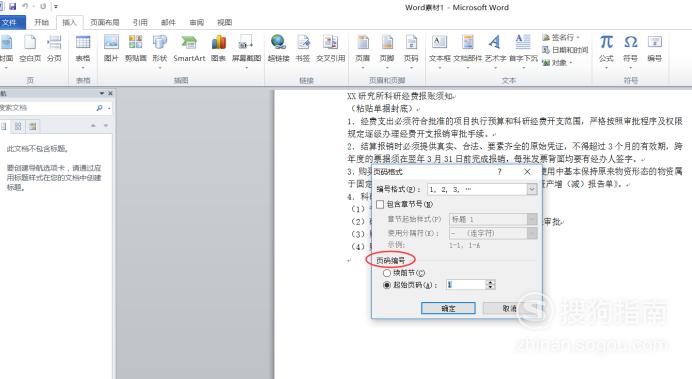The height and width of the screenshot is (379, 692).
Task: Insert an equation (公式)
Action: (606, 52)
